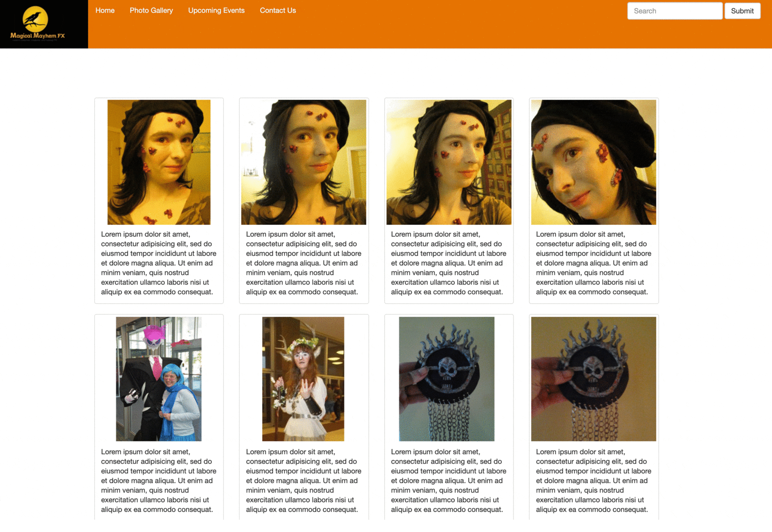Click caption text under first top-row card
This screenshot has height=532, width=772.
(x=159, y=263)
